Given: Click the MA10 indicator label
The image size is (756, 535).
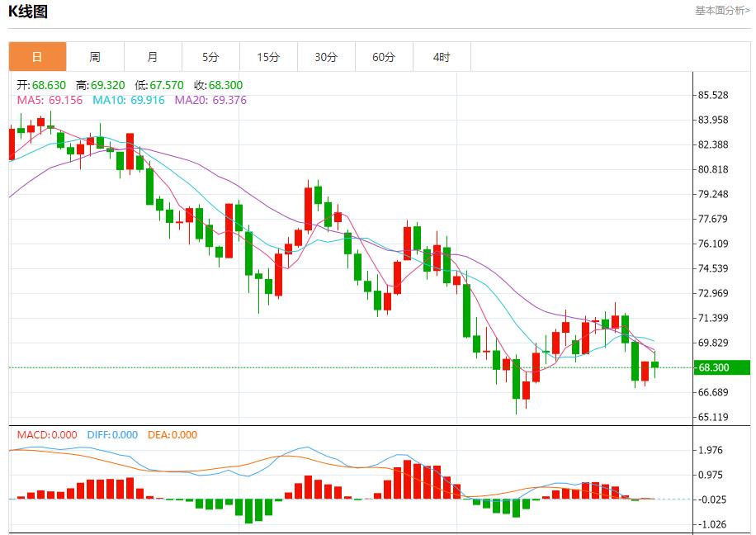Looking at the screenshot, I should (x=128, y=100).
